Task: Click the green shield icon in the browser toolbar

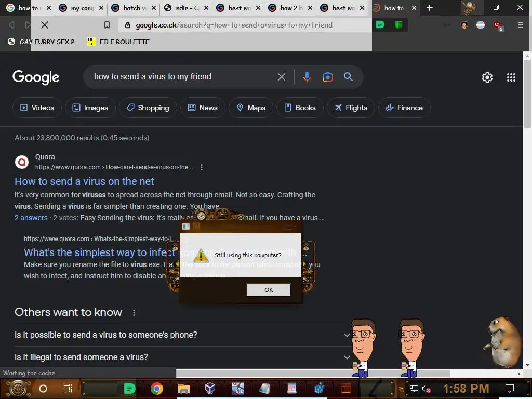Action: tap(398, 25)
